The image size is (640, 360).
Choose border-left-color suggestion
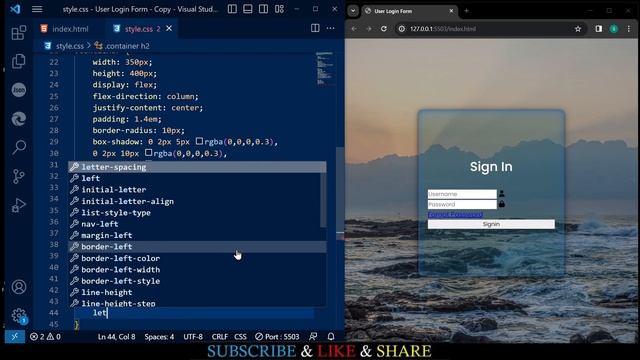click(x=194, y=258)
